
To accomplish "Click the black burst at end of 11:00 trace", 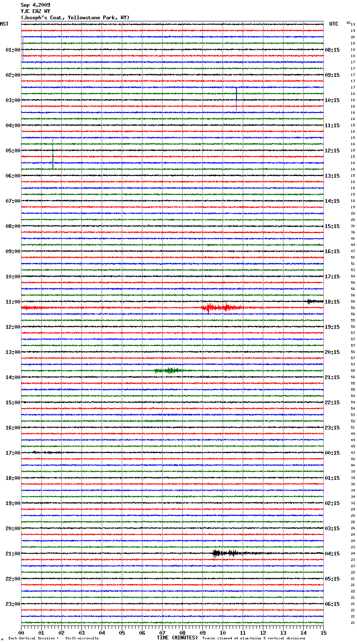I will 315,301.
